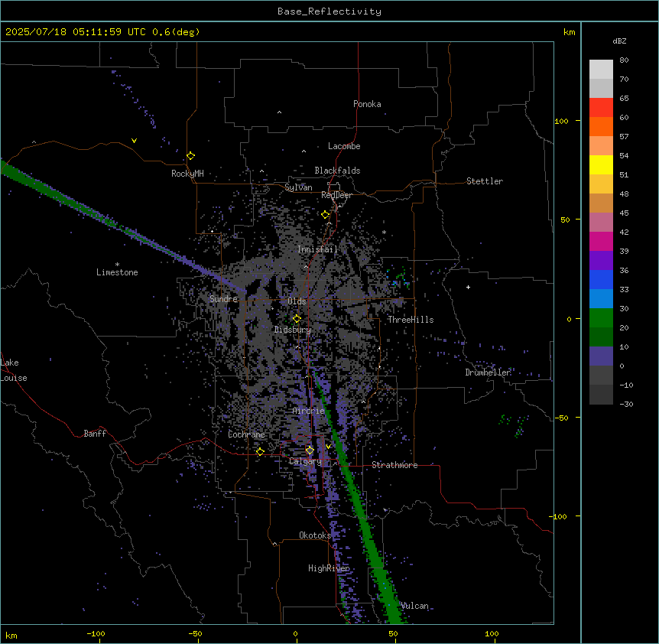Click the 80 value on the dBZ scale
The height and width of the screenshot is (644, 659).
624,60
